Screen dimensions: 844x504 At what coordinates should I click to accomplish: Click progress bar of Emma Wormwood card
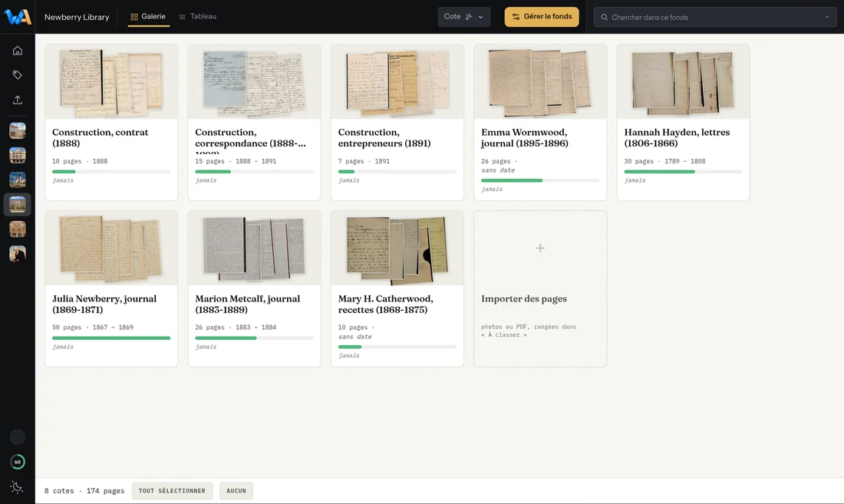tap(540, 180)
